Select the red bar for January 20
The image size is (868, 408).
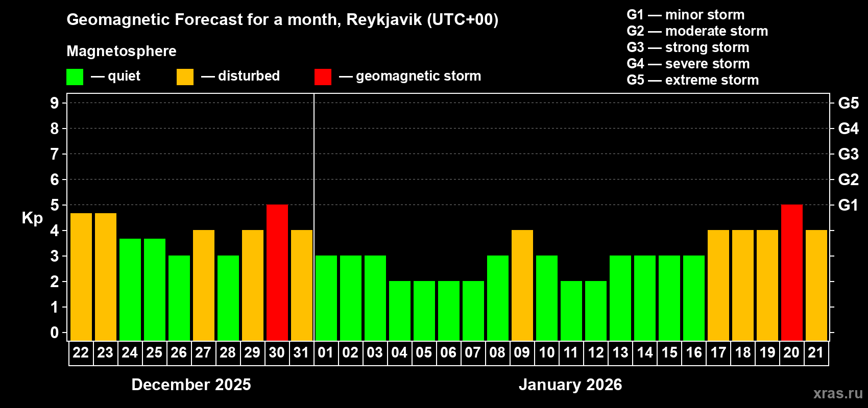pyautogui.click(x=792, y=272)
